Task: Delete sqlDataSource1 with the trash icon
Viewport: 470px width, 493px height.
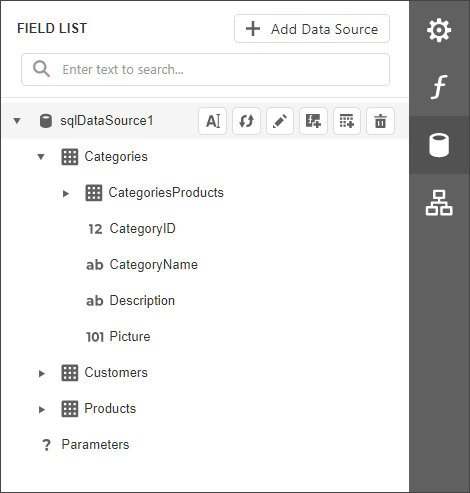Action: (x=380, y=121)
